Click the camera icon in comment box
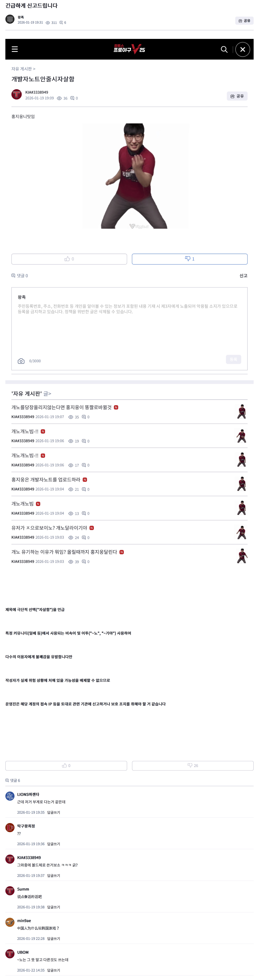 click(x=21, y=361)
